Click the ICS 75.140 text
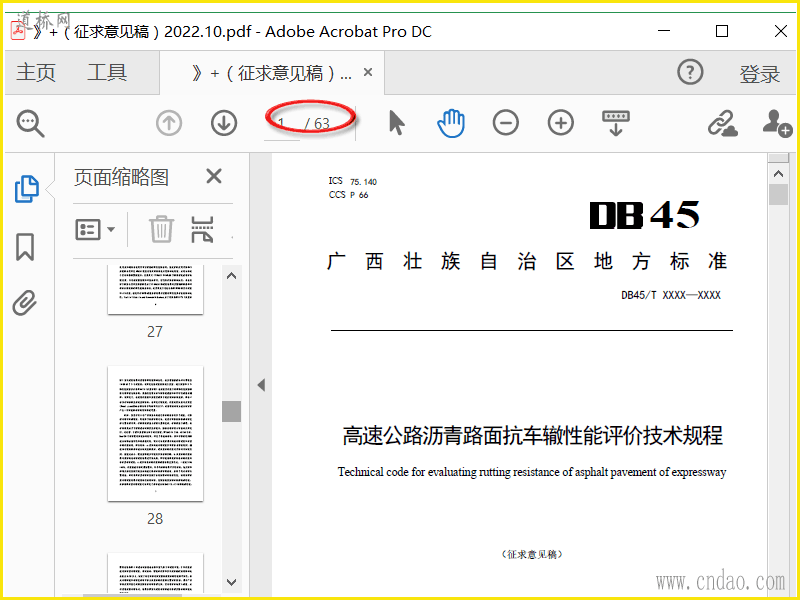The width and height of the screenshot is (800, 600). point(353,181)
